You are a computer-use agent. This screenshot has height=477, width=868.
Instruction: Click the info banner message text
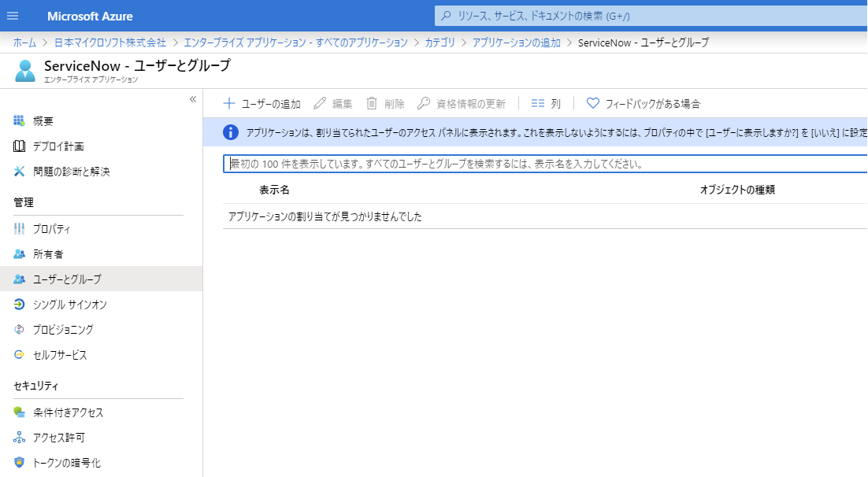557,133
